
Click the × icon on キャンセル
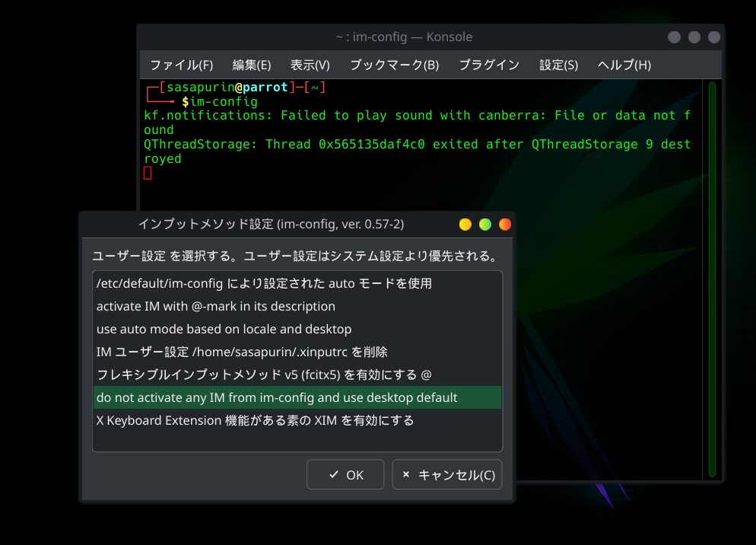[405, 474]
